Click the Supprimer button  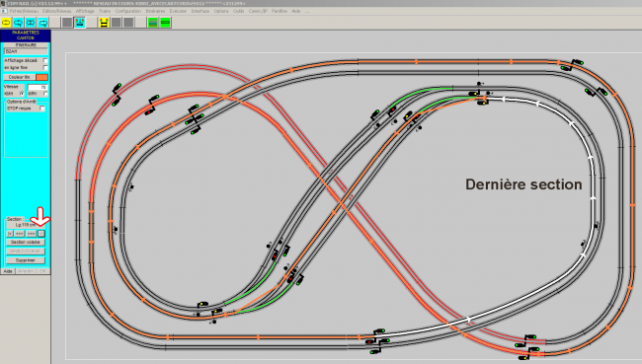pyautogui.click(x=26, y=260)
